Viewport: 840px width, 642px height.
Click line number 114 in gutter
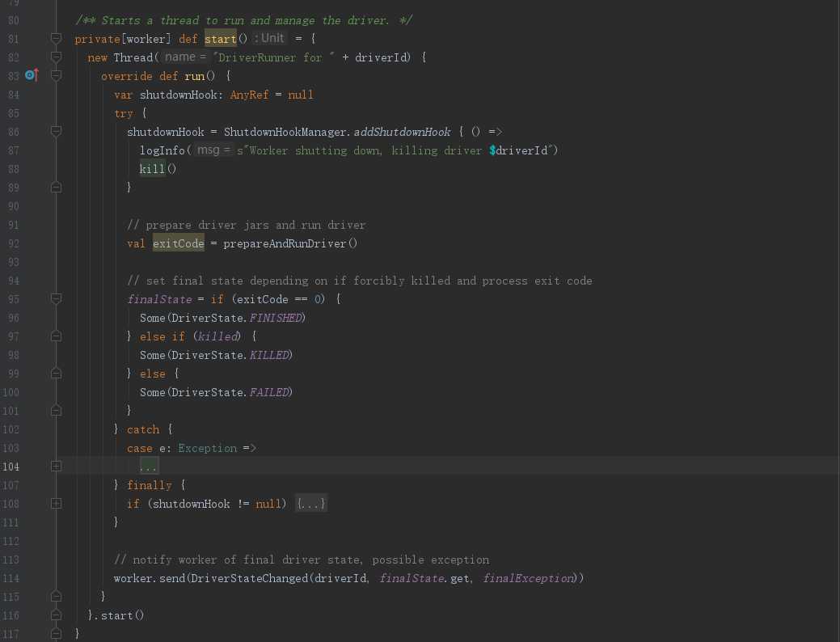coord(11,578)
